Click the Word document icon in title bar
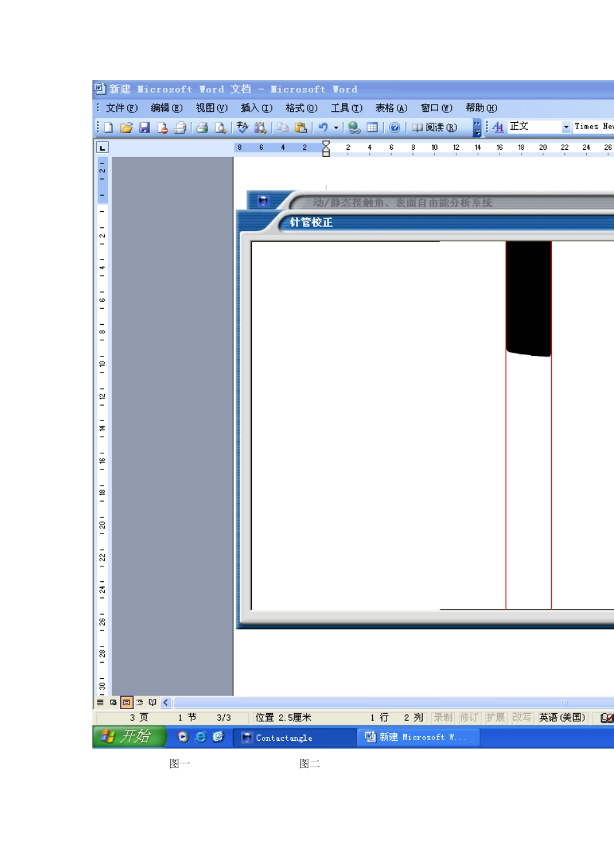Screen dimensions: 614x868 tap(100, 88)
